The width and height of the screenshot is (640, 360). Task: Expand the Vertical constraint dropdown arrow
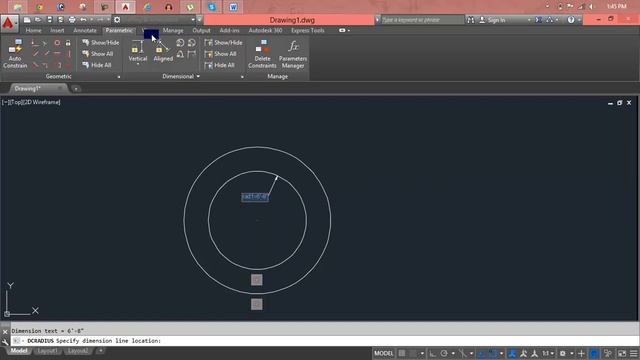tap(138, 65)
